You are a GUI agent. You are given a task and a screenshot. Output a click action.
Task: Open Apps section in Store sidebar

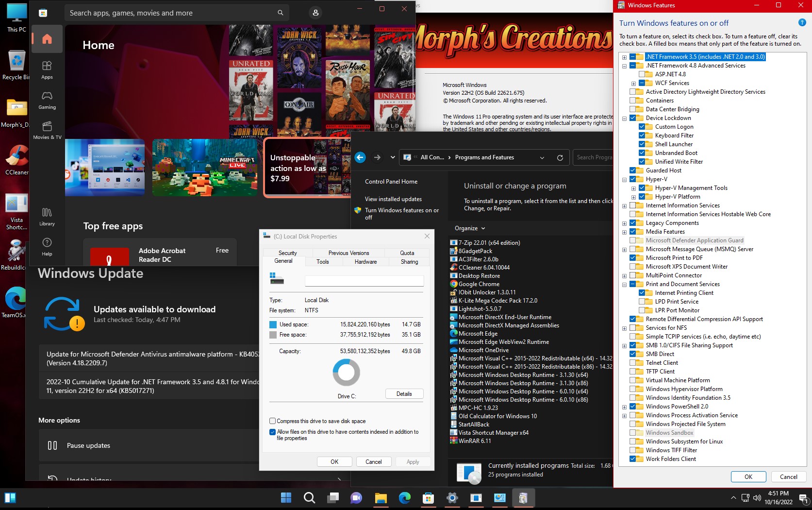coord(47,70)
